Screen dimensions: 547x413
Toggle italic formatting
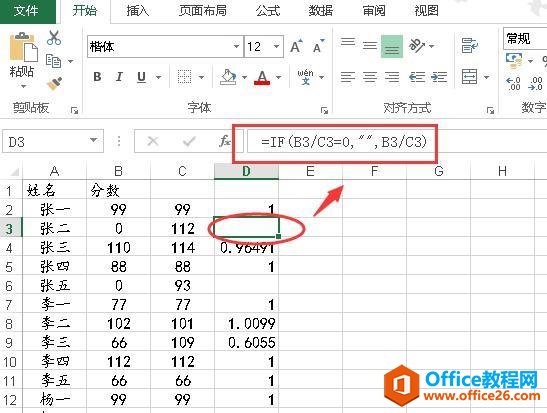point(119,77)
